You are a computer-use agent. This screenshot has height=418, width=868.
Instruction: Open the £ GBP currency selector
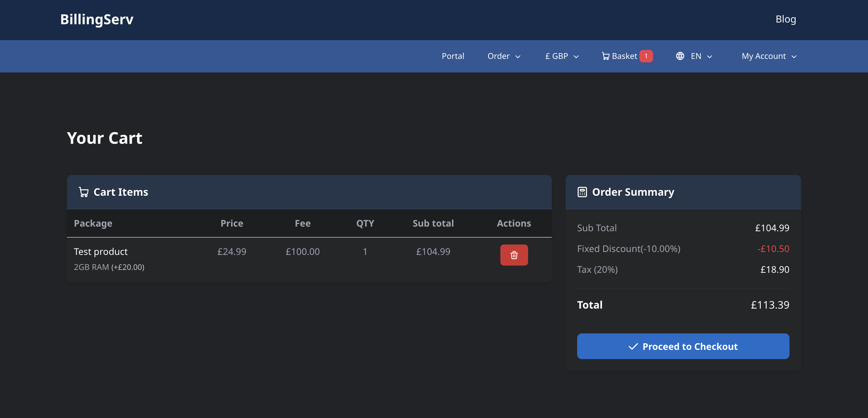point(562,56)
